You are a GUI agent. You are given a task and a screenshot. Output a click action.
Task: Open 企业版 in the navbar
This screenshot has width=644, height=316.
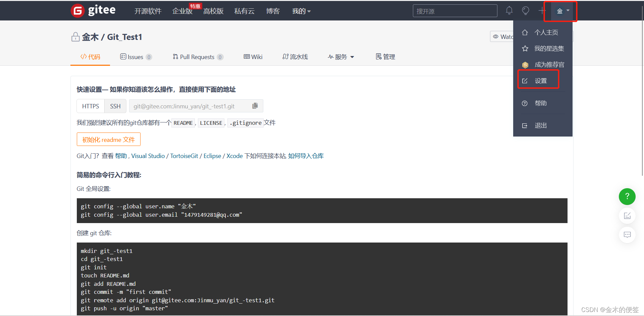pyautogui.click(x=182, y=11)
